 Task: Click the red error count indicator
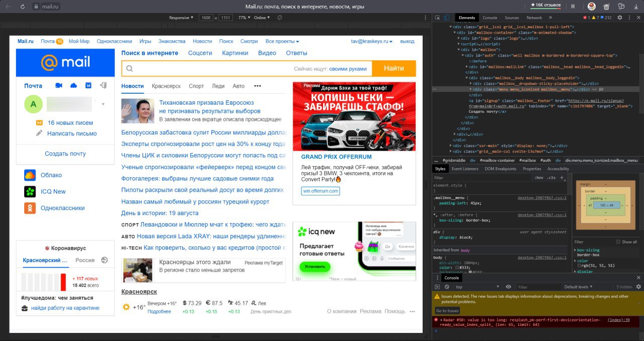pyautogui.click(x=587, y=18)
